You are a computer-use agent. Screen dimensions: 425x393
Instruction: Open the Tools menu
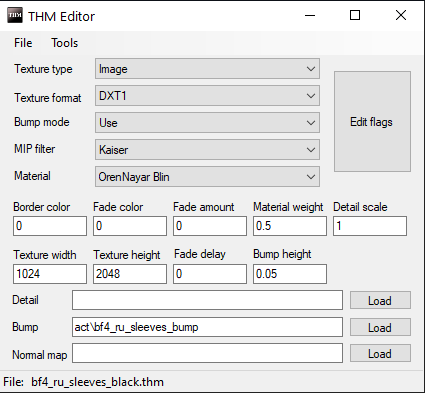pyautogui.click(x=64, y=43)
